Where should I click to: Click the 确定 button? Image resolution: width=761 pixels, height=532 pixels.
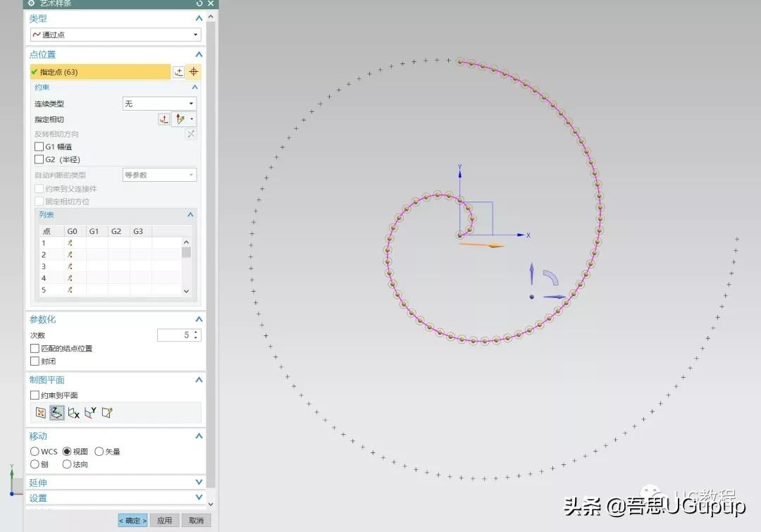coord(132,521)
